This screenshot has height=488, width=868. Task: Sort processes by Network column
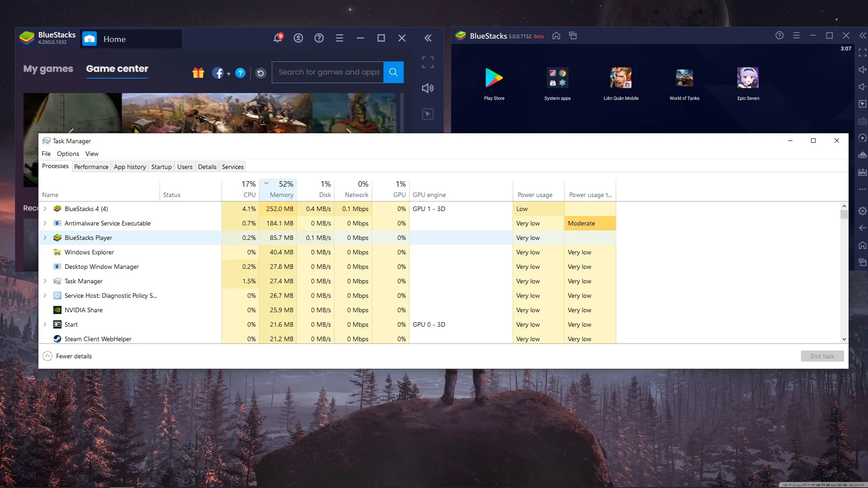[353, 190]
